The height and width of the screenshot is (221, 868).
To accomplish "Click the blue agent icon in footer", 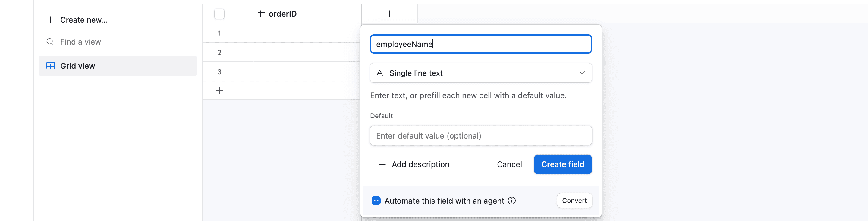I will pyautogui.click(x=376, y=201).
